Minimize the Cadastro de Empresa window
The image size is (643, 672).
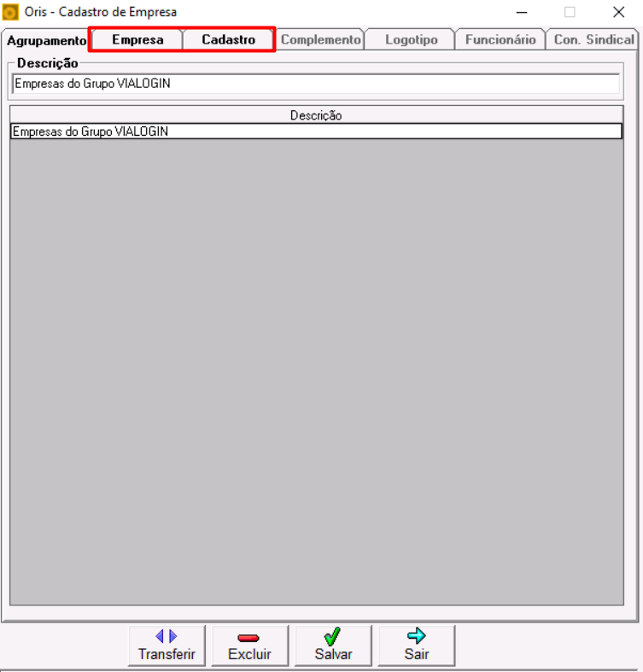522,13
